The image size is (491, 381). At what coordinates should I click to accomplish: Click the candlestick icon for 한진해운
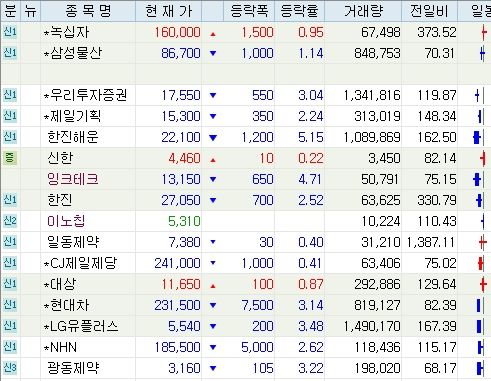pos(477,137)
